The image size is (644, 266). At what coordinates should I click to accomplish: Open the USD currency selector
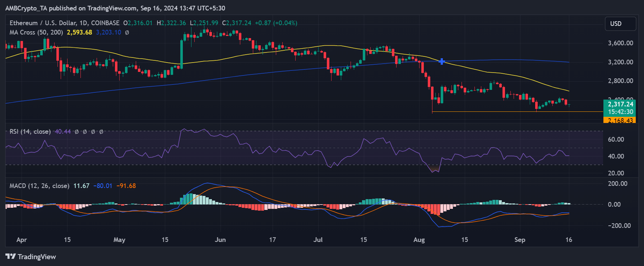[620, 24]
